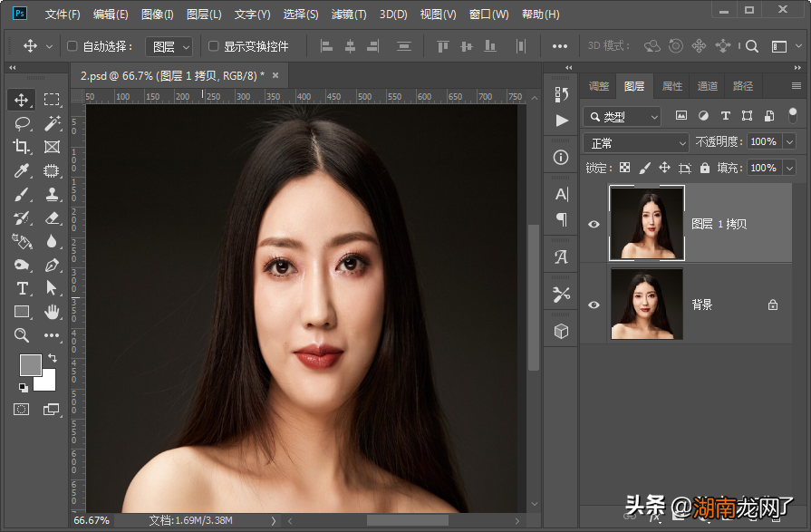Open the layer blending mode dropdown showing 正常
Image resolution: width=811 pixels, height=532 pixels.
tap(634, 142)
